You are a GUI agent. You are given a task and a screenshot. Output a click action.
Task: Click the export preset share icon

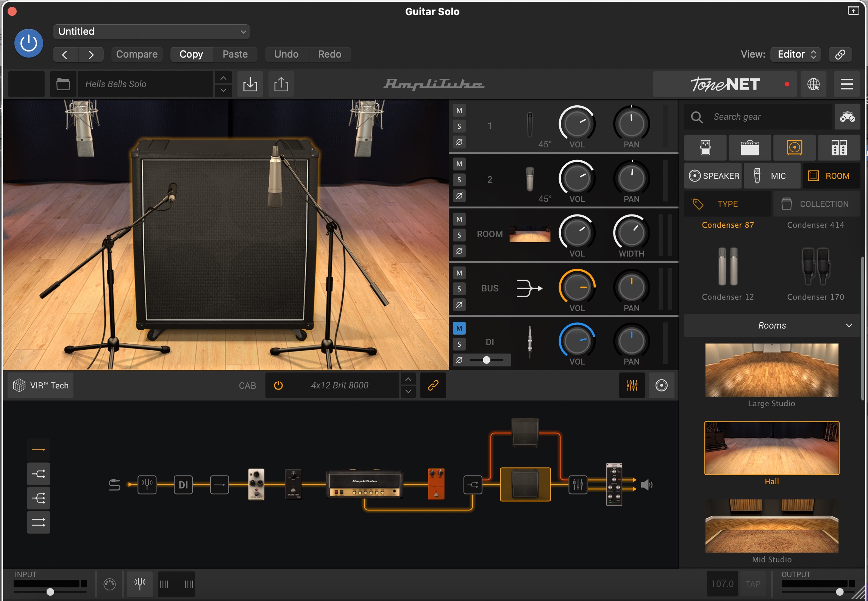[x=281, y=84]
